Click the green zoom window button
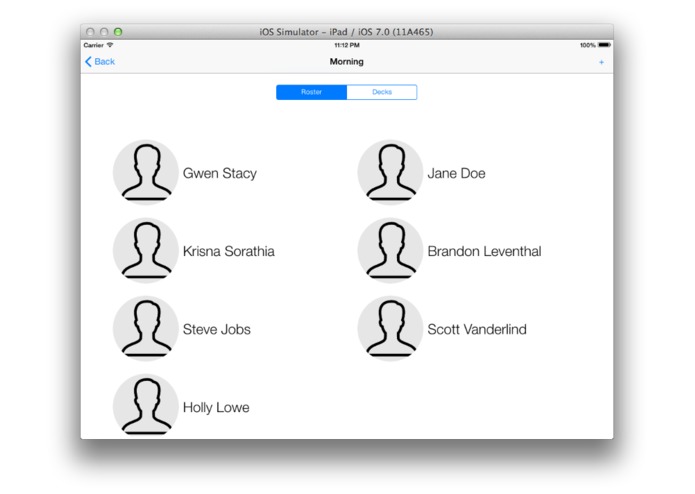The height and width of the screenshot is (494, 695). pos(118,32)
